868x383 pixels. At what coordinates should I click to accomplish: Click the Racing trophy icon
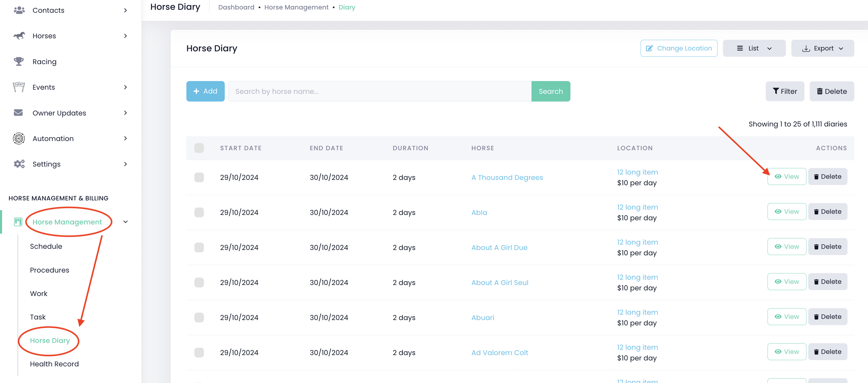click(x=19, y=61)
